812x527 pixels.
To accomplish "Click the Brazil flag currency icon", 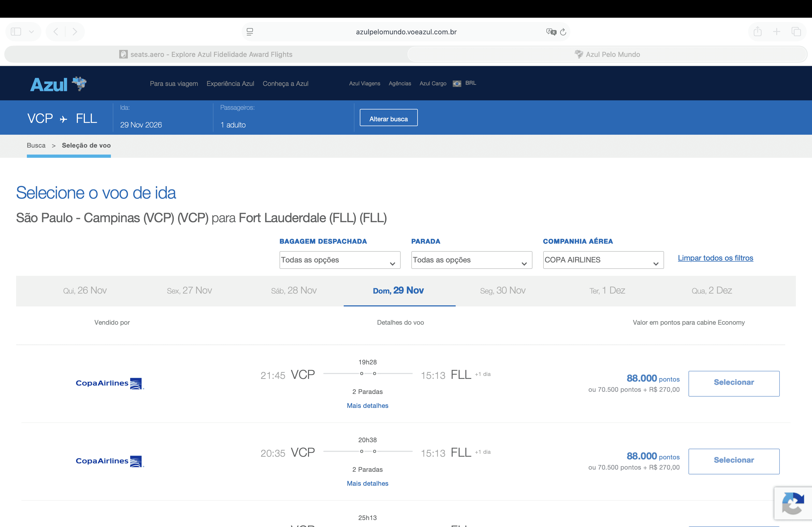I will coord(457,83).
